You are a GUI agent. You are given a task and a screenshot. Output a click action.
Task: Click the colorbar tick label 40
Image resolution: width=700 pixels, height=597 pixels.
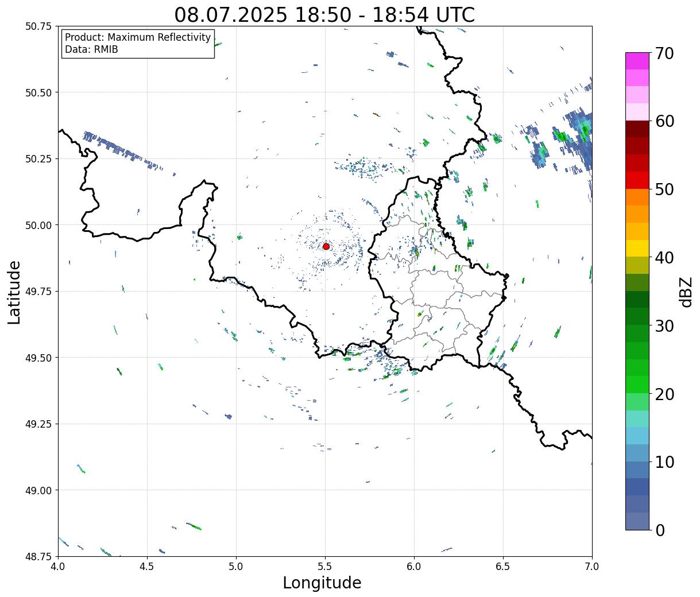[x=664, y=257]
